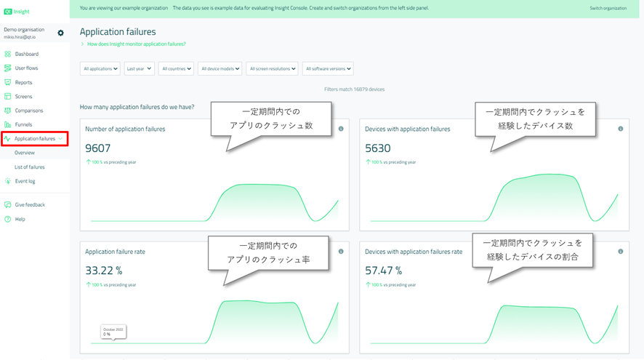This screenshot has width=644, height=360.
Task: Open the All software versions dropdown
Action: pyautogui.click(x=328, y=69)
